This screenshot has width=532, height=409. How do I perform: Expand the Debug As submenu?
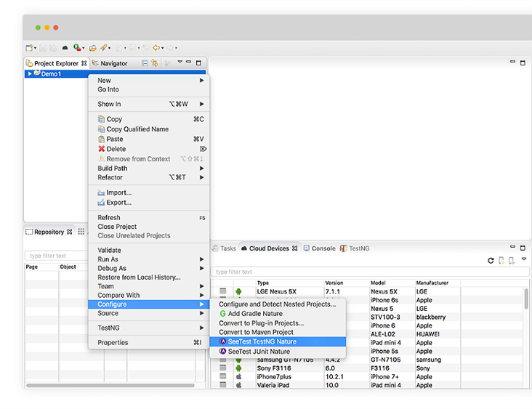[149, 268]
